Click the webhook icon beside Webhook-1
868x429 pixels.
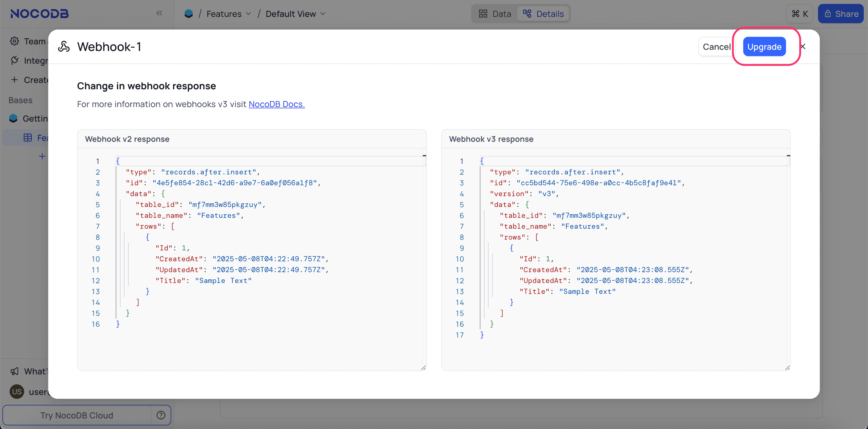click(x=64, y=46)
